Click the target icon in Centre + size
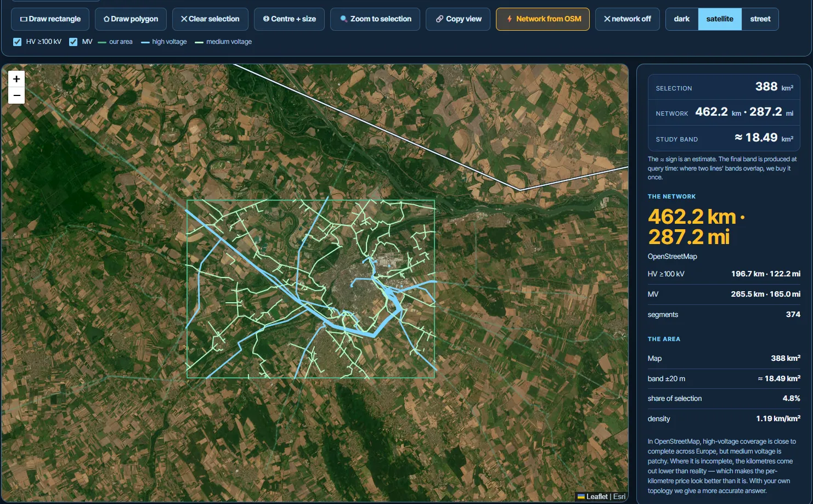 coord(266,19)
